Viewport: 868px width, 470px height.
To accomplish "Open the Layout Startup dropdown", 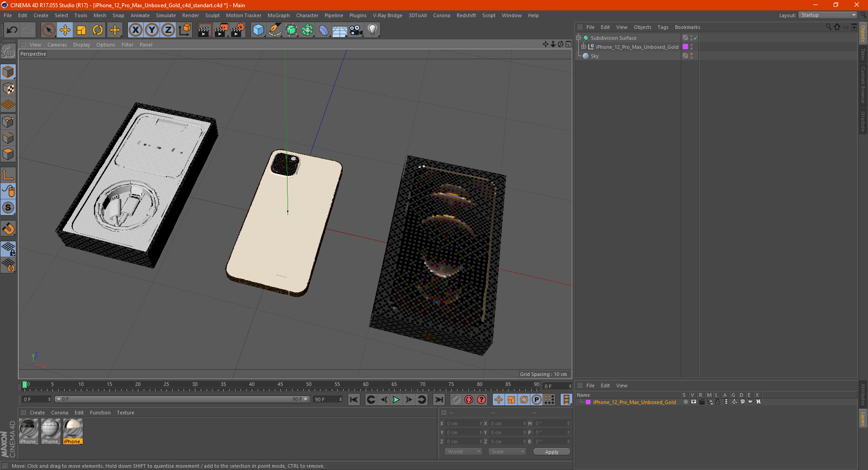I will pyautogui.click(x=828, y=15).
